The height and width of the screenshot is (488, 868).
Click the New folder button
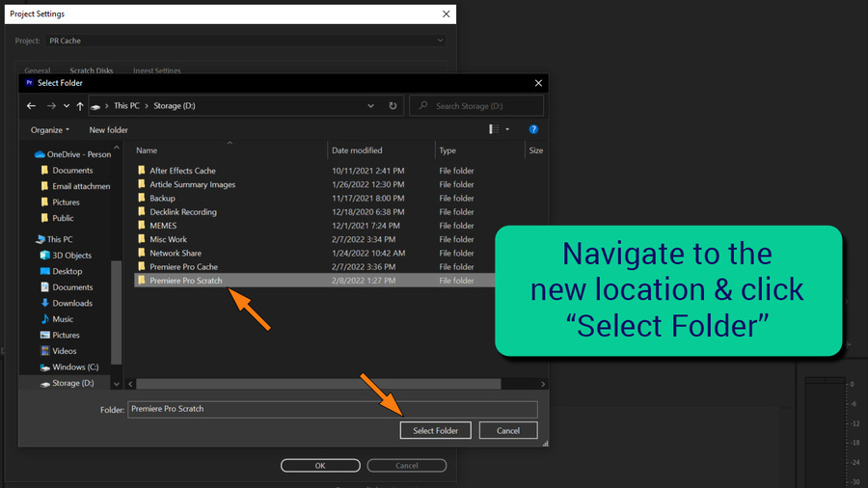[x=108, y=130]
